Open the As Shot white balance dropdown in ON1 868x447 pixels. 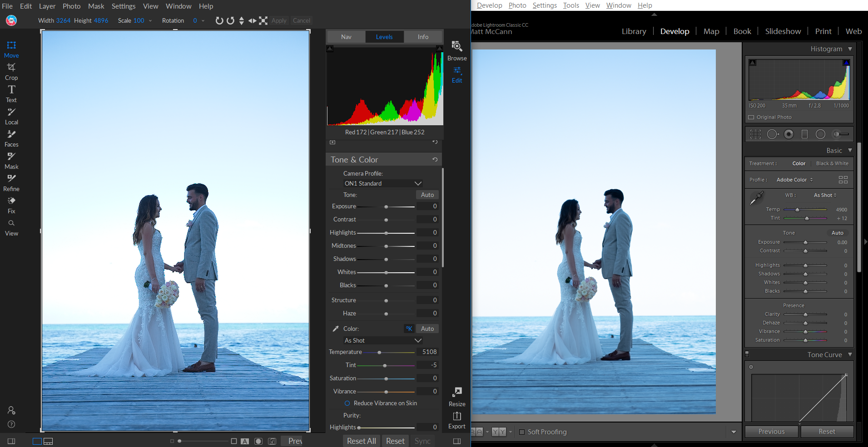(x=383, y=340)
